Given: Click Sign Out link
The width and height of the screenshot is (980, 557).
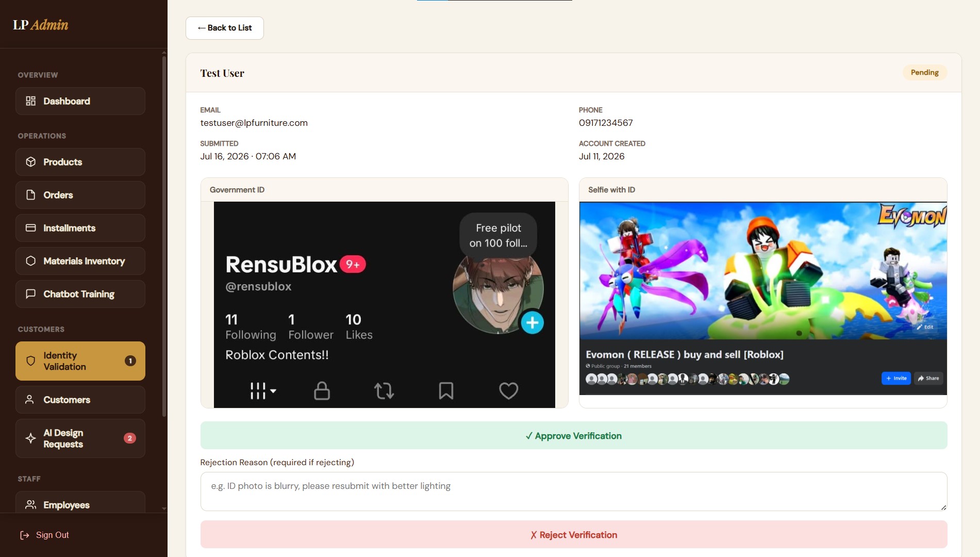Looking at the screenshot, I should coord(44,535).
